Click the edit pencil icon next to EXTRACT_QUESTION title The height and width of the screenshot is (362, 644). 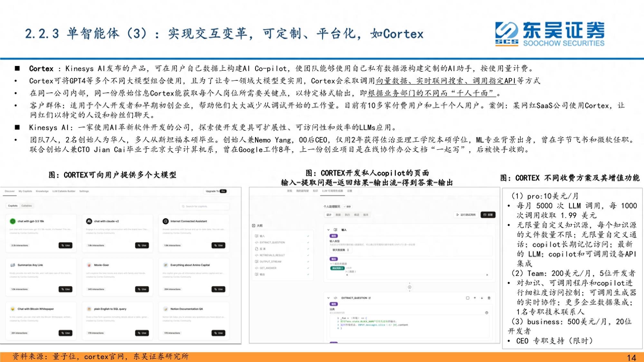click(370, 298)
